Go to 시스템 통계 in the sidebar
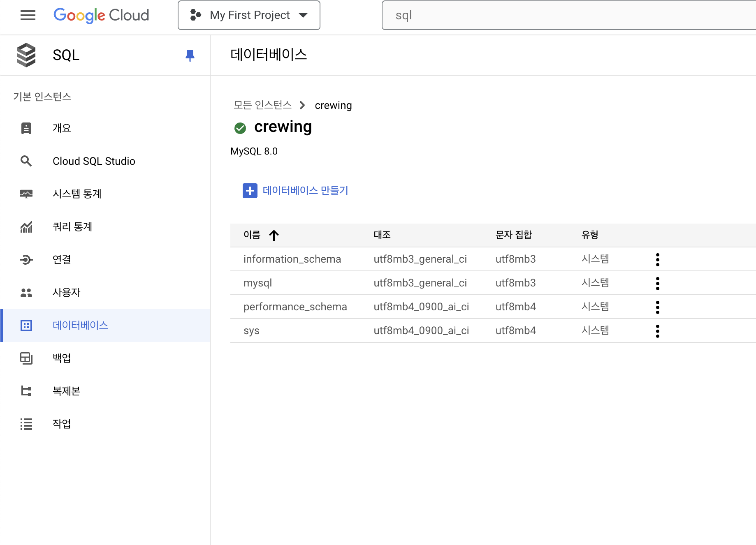The image size is (756, 545). (x=105, y=194)
